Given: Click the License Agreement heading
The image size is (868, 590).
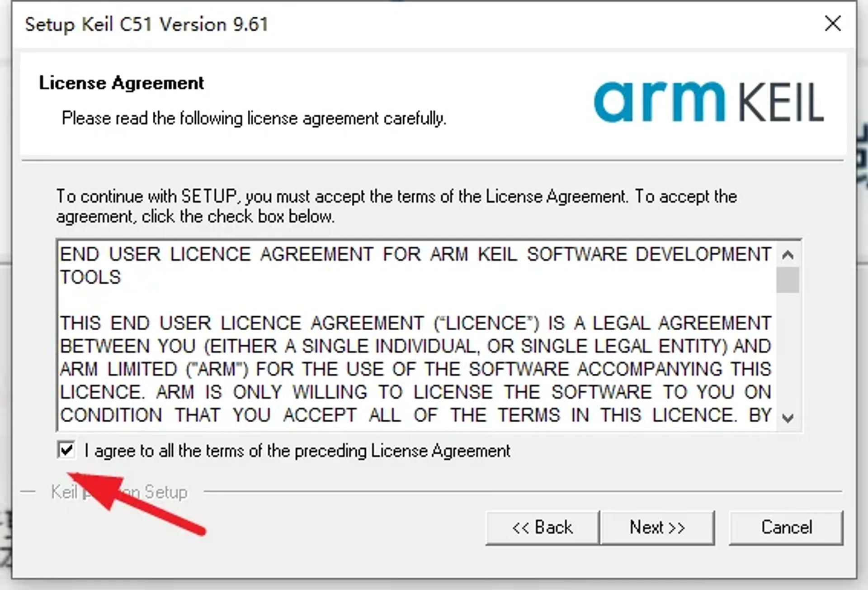Looking at the screenshot, I should (x=121, y=83).
